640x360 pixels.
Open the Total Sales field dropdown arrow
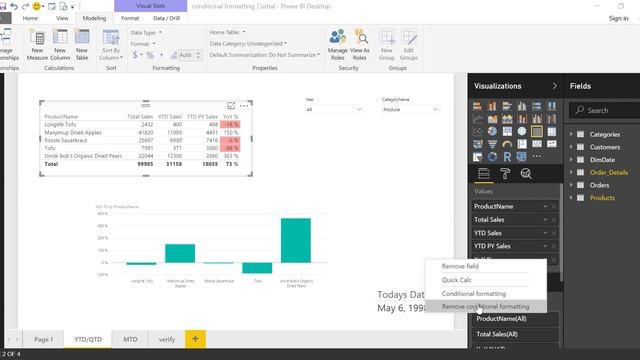[x=545, y=220]
